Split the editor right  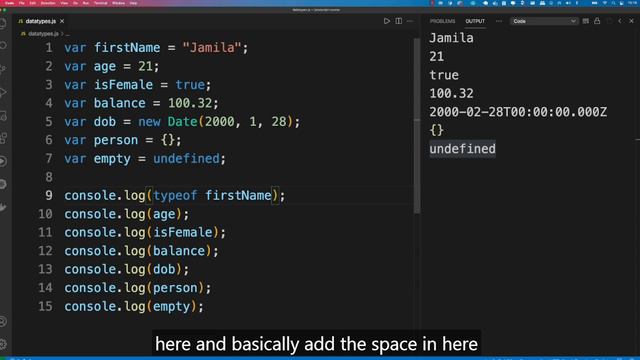click(x=398, y=21)
